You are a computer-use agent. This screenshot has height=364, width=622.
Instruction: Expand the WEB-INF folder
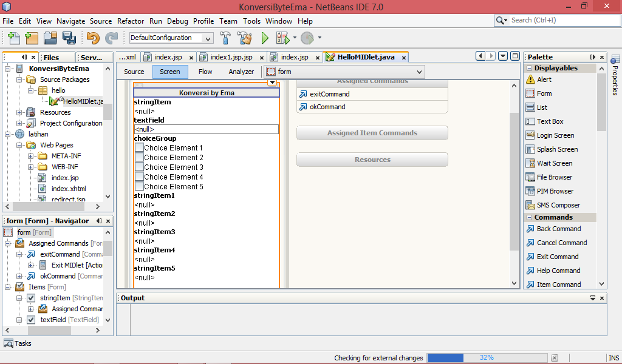point(30,167)
